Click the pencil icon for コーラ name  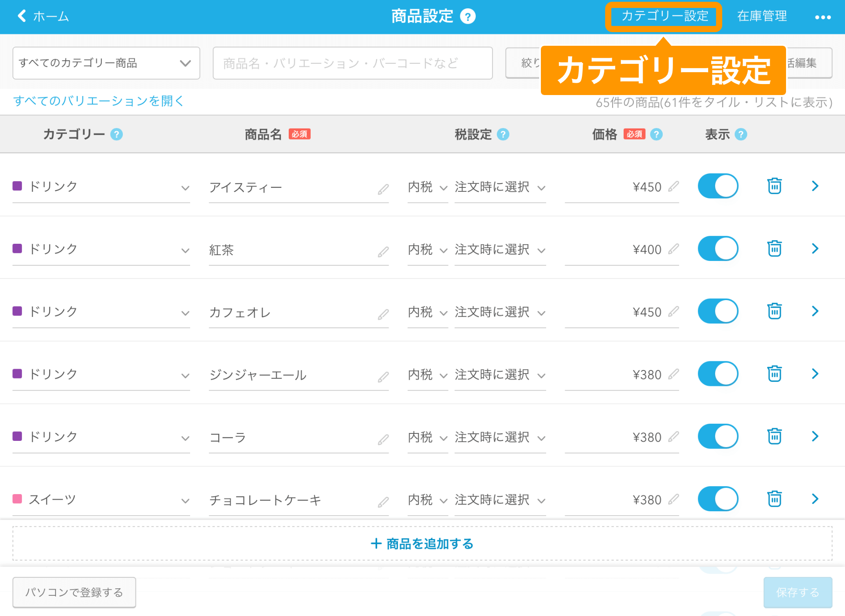click(x=383, y=439)
